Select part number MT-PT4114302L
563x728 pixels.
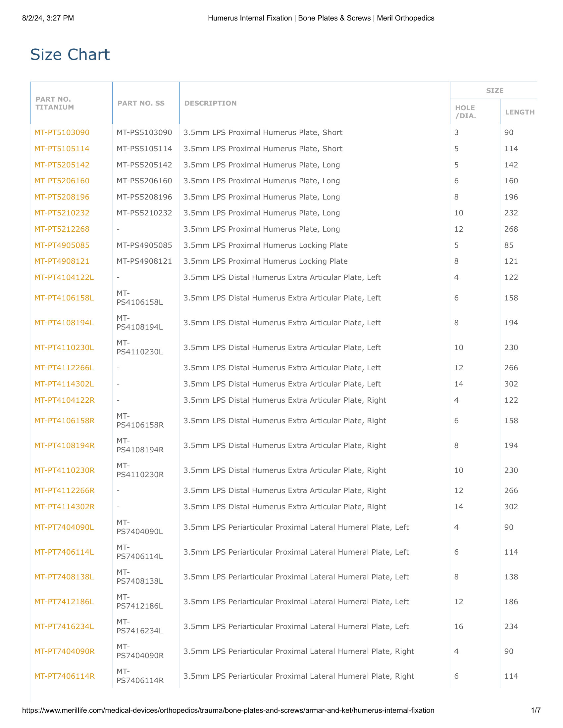coord(64,384)
